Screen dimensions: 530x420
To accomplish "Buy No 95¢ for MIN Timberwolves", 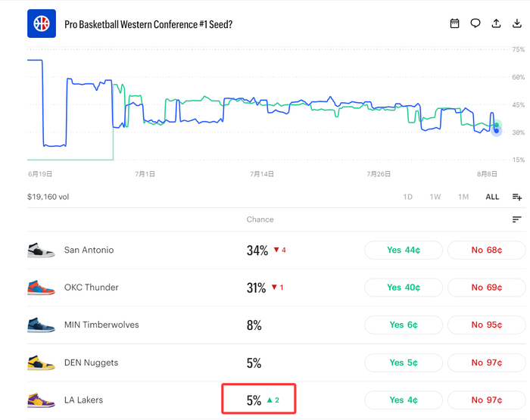I will (x=487, y=325).
